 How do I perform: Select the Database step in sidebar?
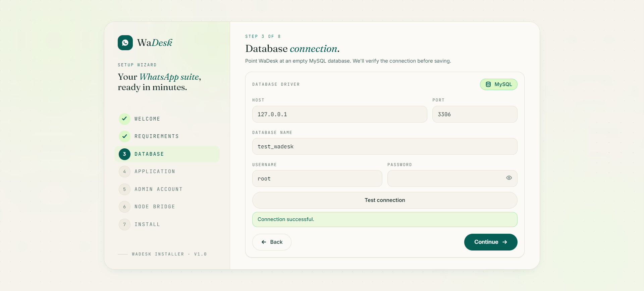(167, 154)
